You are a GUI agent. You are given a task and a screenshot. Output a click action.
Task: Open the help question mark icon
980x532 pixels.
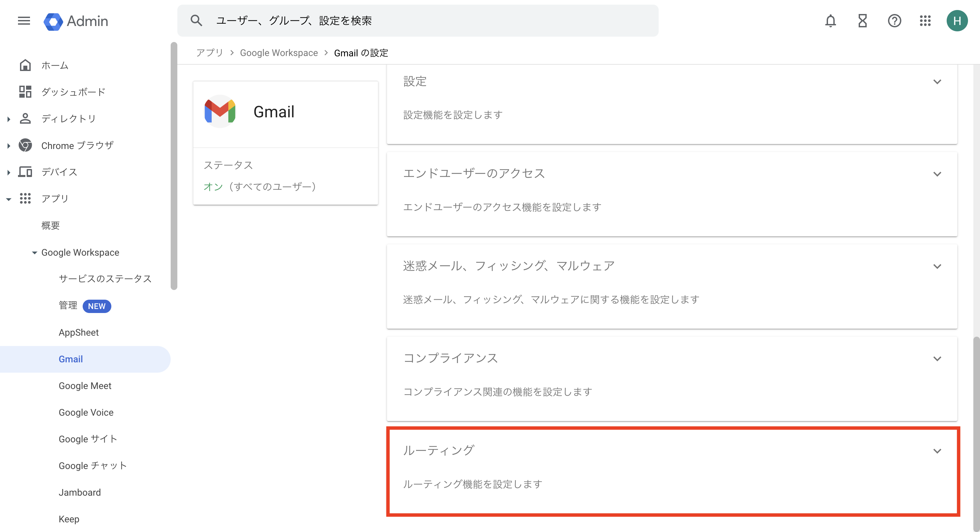click(894, 21)
